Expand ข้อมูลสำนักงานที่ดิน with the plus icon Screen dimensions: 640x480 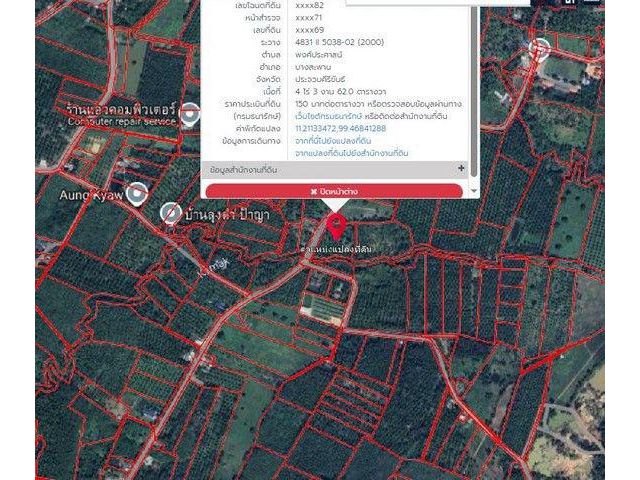pyautogui.click(x=461, y=168)
